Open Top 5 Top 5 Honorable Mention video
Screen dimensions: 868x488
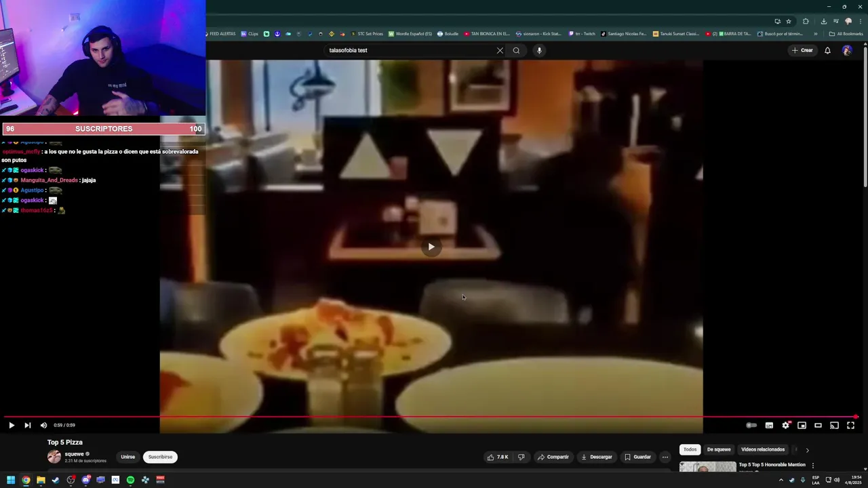point(772,465)
